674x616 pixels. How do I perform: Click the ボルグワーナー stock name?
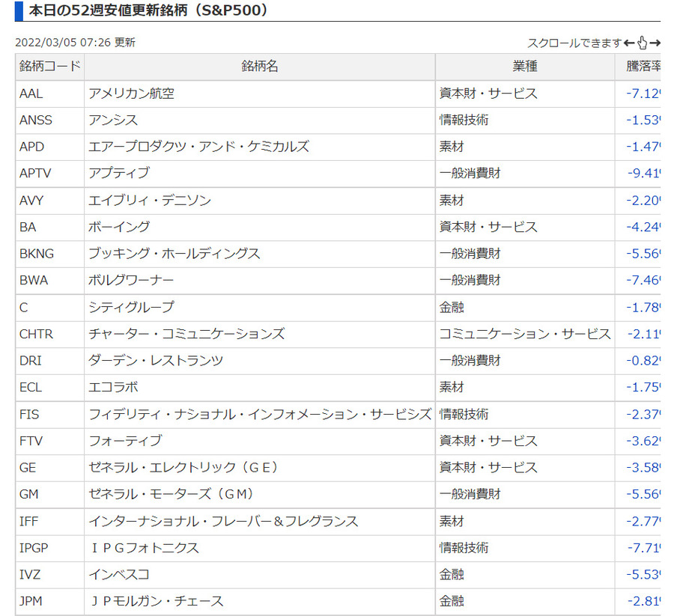pos(131,281)
